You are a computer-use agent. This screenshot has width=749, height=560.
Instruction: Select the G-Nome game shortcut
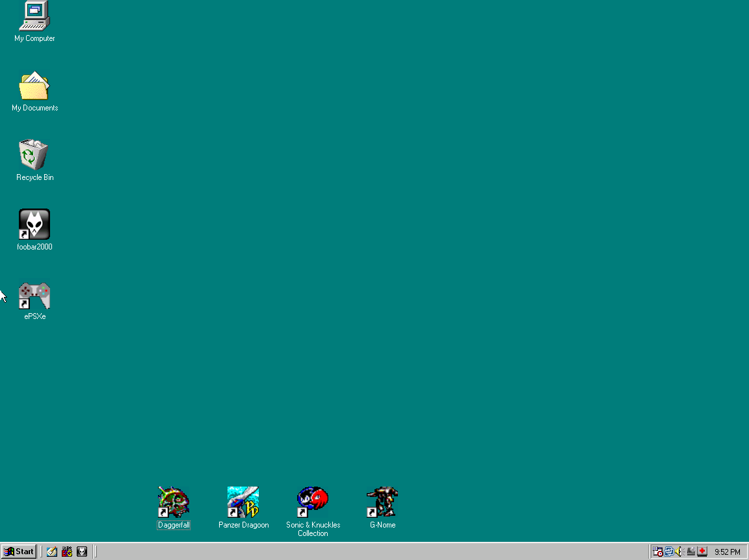(382, 502)
